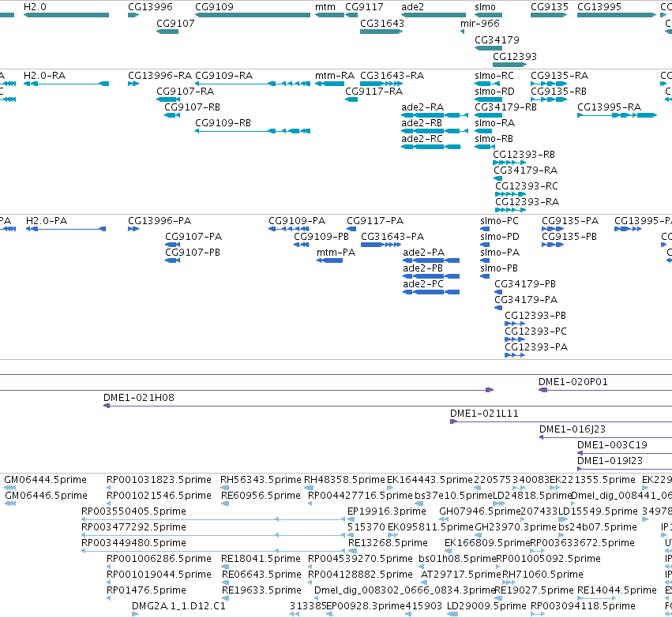The width and height of the screenshot is (672, 618).
Task: Select the CG12393-PA protein label
Action: [x=536, y=347]
